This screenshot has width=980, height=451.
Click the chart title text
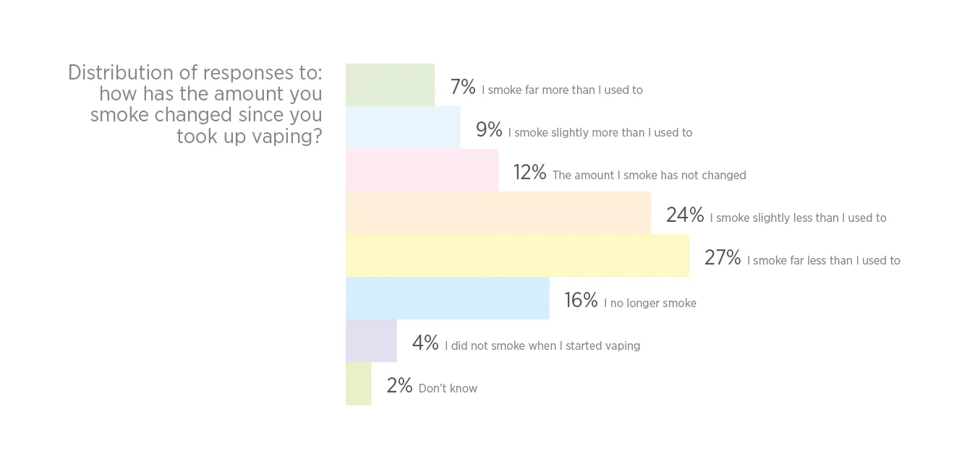pos(195,104)
